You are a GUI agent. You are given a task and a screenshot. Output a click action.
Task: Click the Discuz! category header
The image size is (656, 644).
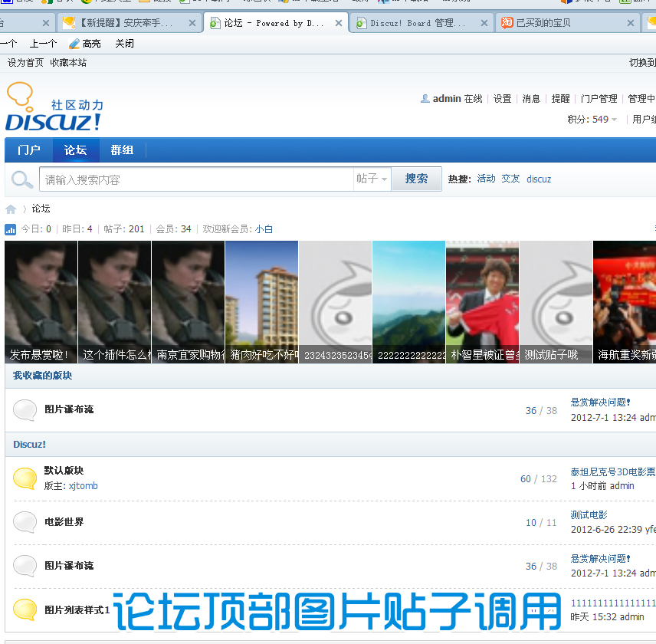click(30, 445)
